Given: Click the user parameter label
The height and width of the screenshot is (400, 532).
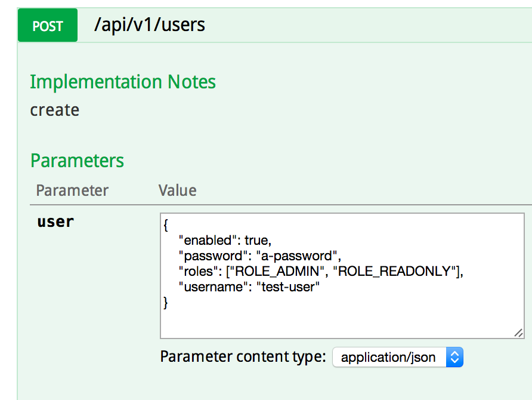Looking at the screenshot, I should 55,221.
